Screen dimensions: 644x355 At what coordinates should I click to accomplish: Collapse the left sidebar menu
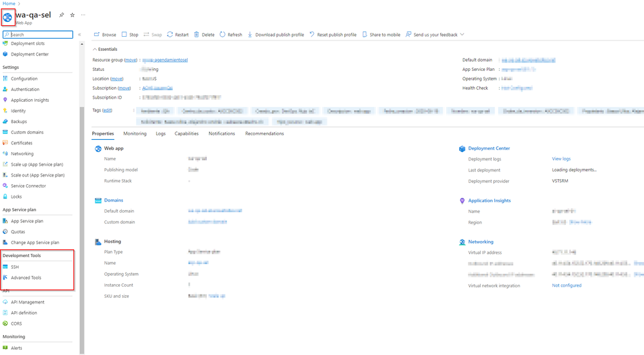79,35
